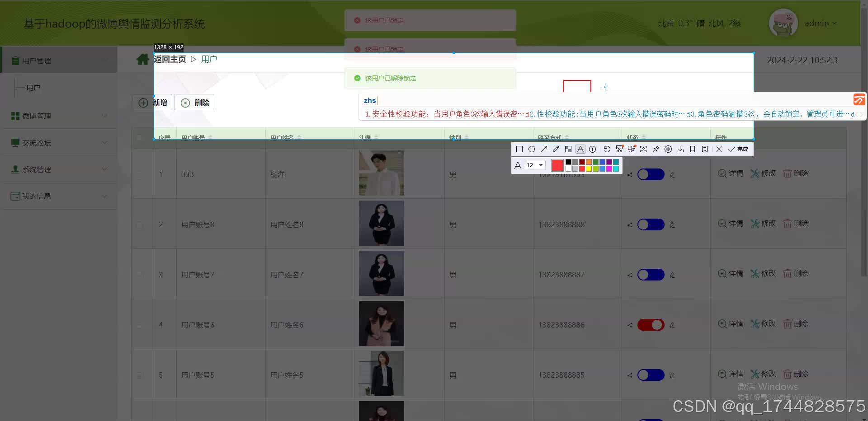Open the admin account dropdown
868x421 pixels.
pyautogui.click(x=821, y=23)
